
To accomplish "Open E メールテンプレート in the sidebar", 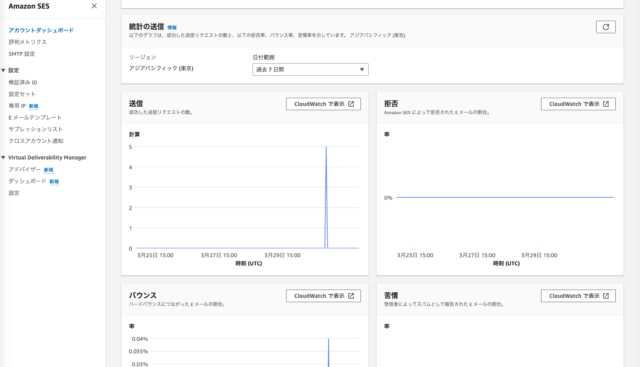I will (35, 118).
